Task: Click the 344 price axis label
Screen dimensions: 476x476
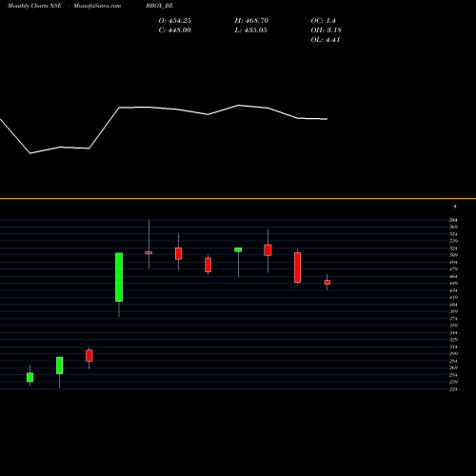Action: 453,333
